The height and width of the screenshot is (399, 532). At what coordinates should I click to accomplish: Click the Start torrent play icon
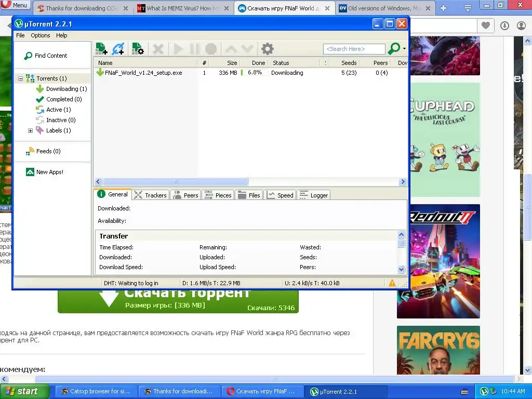178,49
